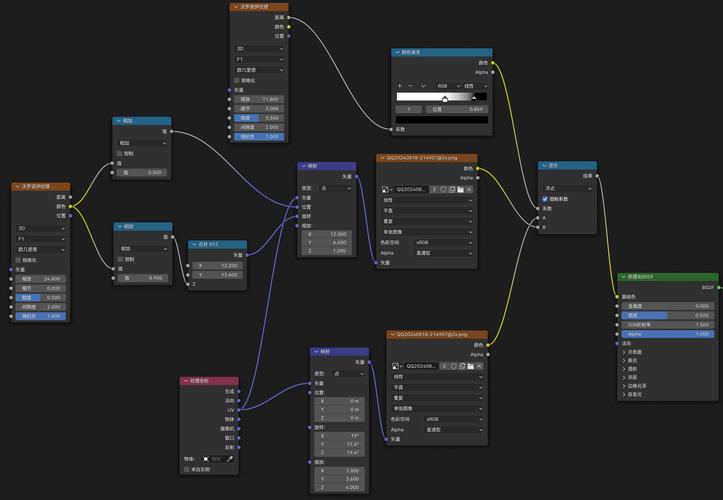Open sRGB color space dropdown in upper image node
This screenshot has width=723, height=500.
tap(443, 242)
